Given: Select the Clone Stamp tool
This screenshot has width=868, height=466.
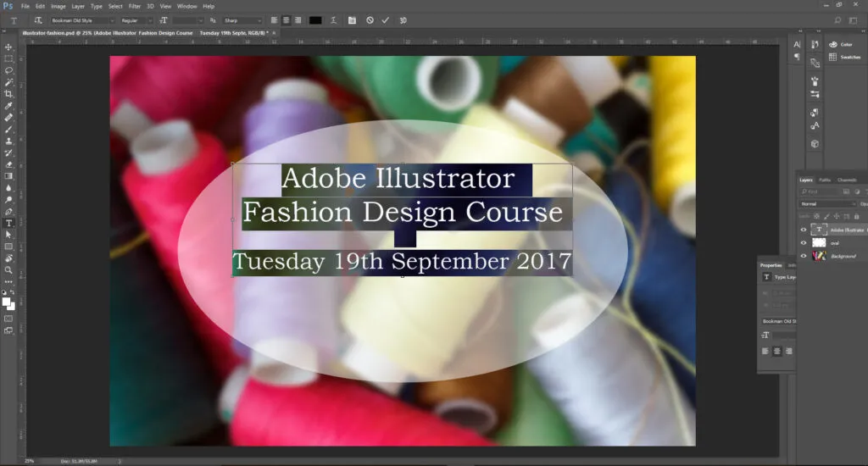Looking at the screenshot, I should click(x=8, y=141).
